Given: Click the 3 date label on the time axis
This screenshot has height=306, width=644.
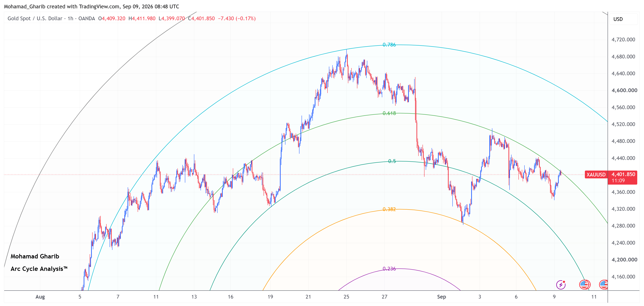Looking at the screenshot, I should click(x=480, y=297).
